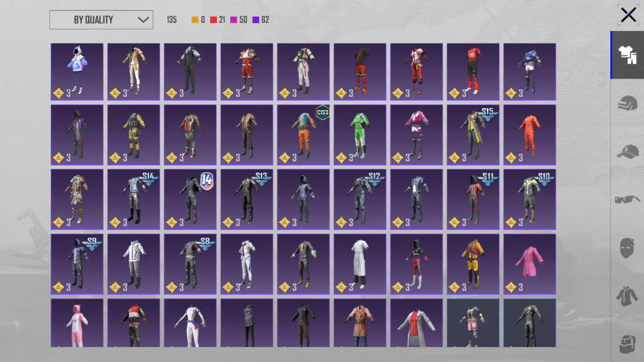Open the face mask category icon

click(627, 248)
